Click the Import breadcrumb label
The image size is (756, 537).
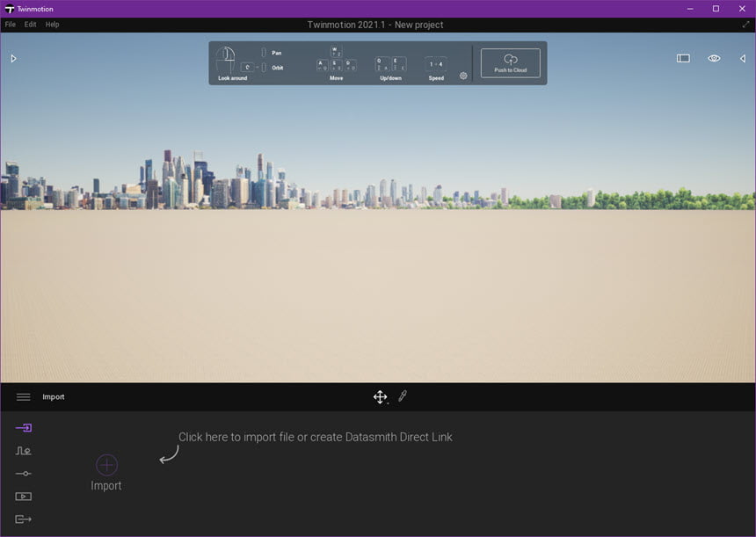pos(53,396)
